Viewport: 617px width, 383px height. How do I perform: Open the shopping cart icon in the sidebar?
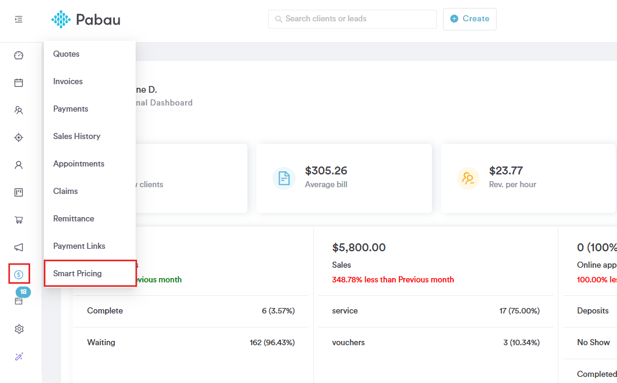tap(18, 220)
